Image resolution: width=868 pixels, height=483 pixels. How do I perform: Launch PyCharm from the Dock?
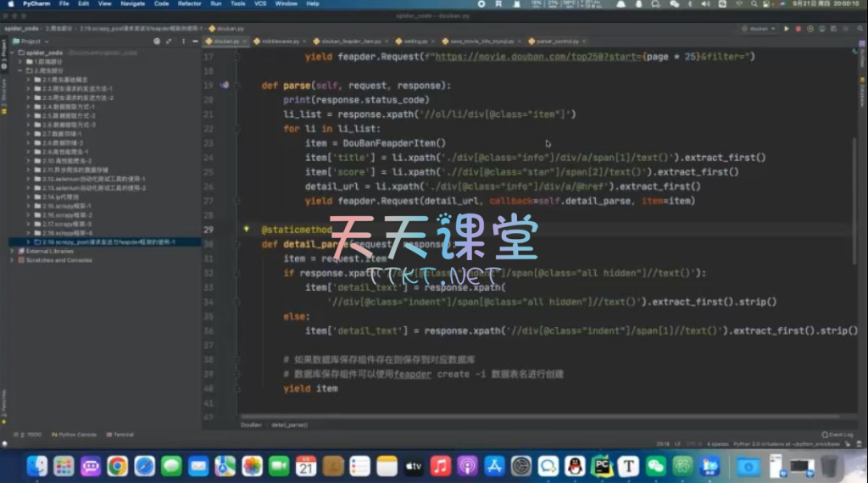(602, 465)
